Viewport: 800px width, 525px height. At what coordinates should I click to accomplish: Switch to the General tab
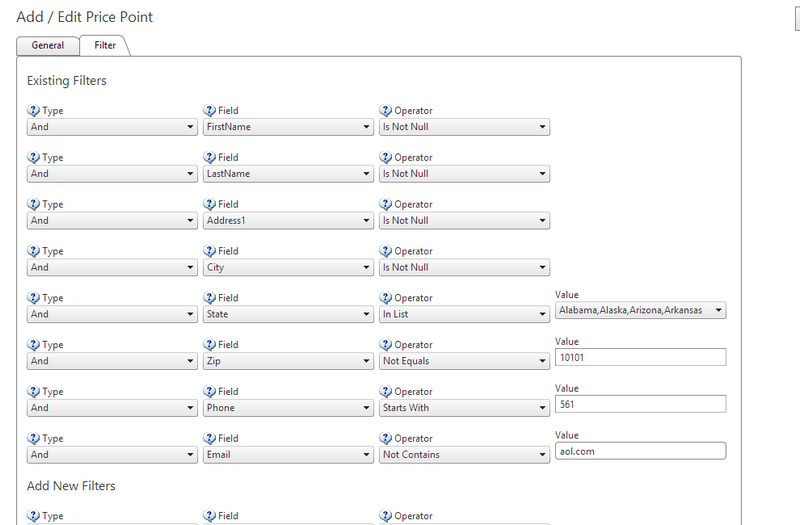(x=48, y=45)
